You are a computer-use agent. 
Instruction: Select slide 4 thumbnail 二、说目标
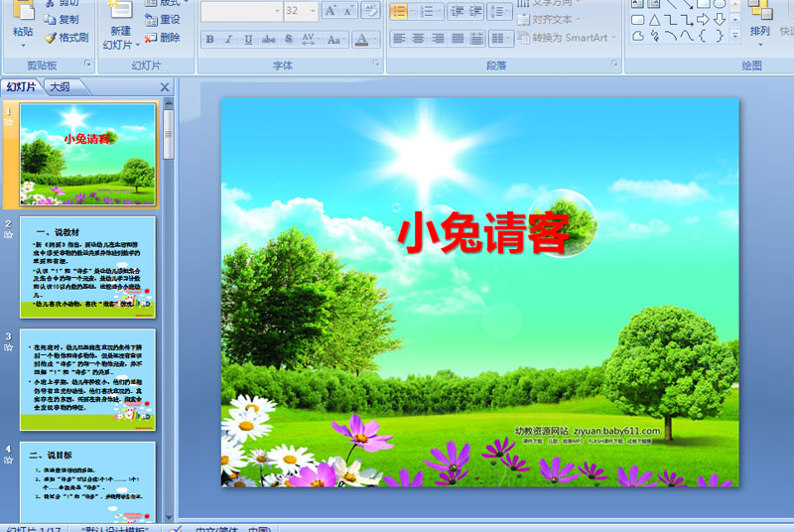87,482
